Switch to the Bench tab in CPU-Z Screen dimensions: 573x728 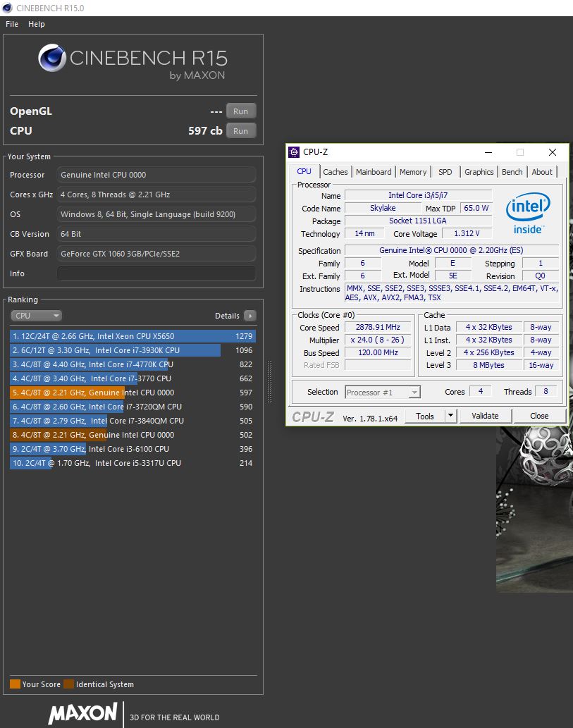click(x=512, y=172)
